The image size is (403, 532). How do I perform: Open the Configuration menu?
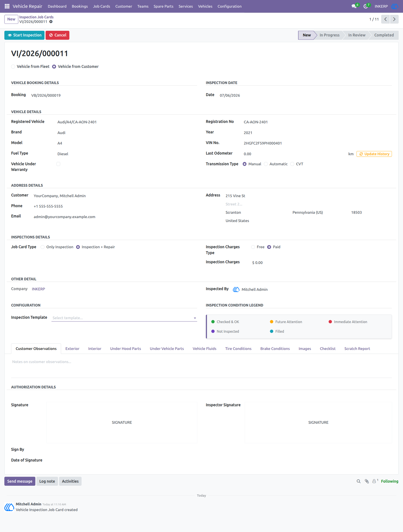[x=229, y=6]
